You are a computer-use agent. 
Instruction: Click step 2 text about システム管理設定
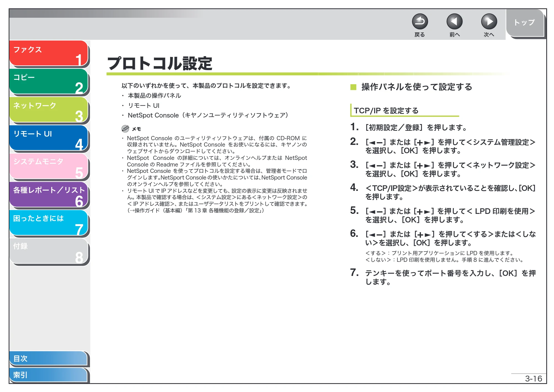pos(450,146)
